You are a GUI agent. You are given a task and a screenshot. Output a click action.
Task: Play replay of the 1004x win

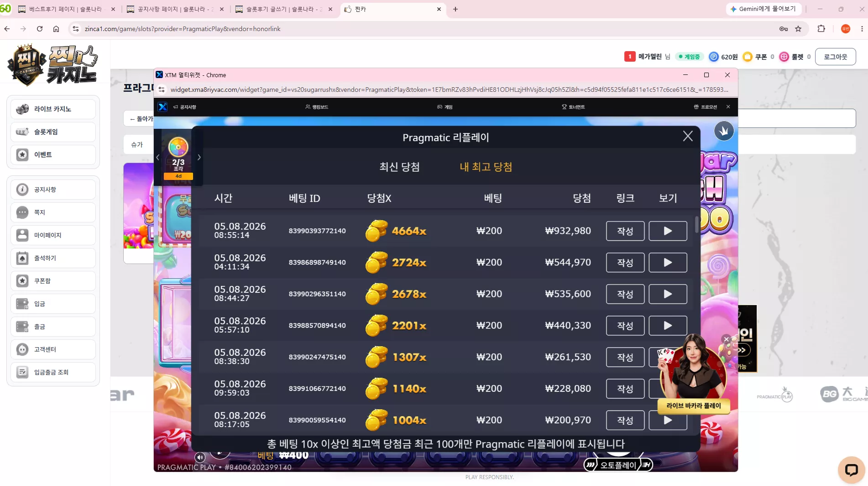click(x=668, y=420)
